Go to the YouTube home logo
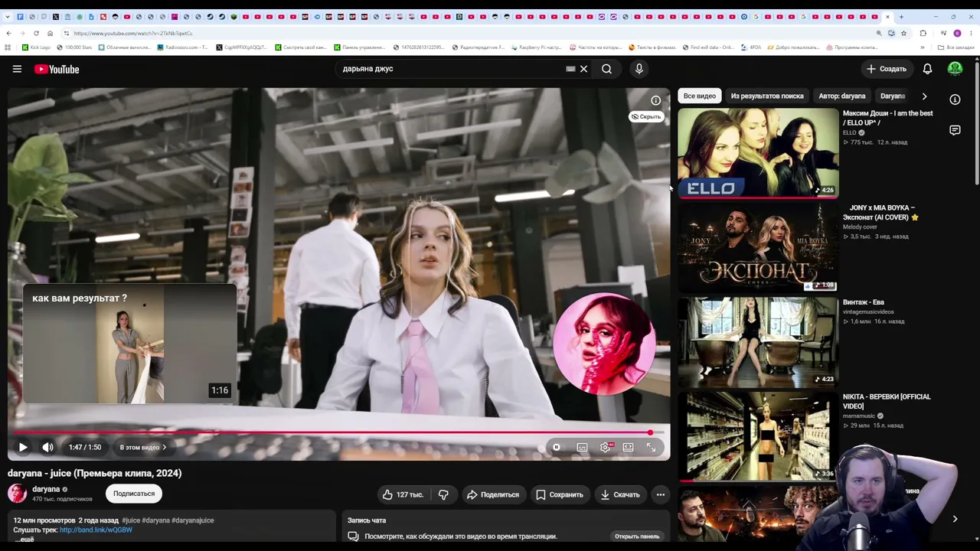The height and width of the screenshot is (551, 980). pyautogui.click(x=57, y=69)
